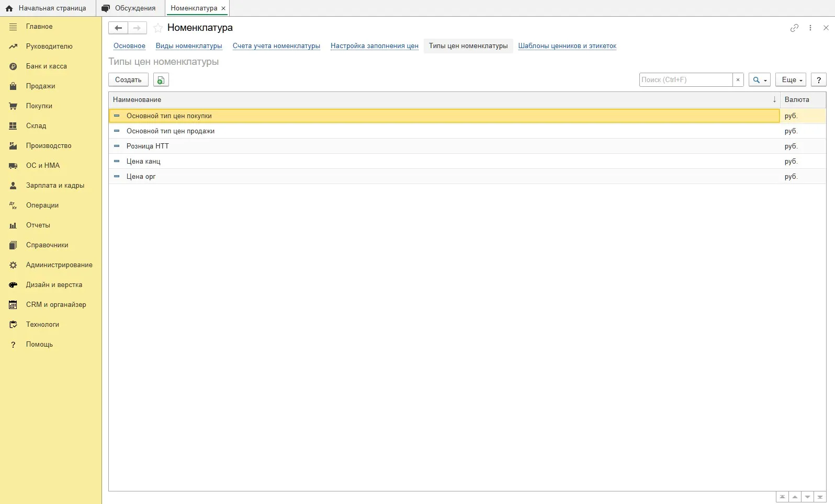835x504 pixels.
Task: Click into the Поиск search field
Action: [686, 80]
